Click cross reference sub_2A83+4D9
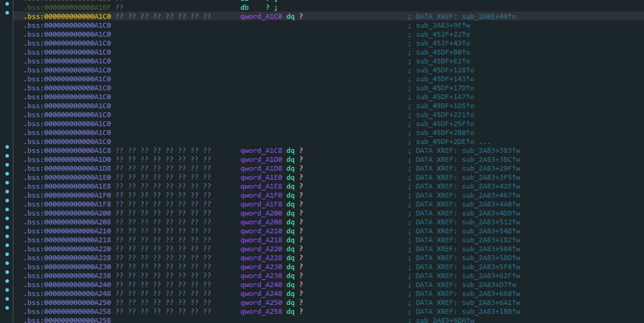 (x=491, y=213)
